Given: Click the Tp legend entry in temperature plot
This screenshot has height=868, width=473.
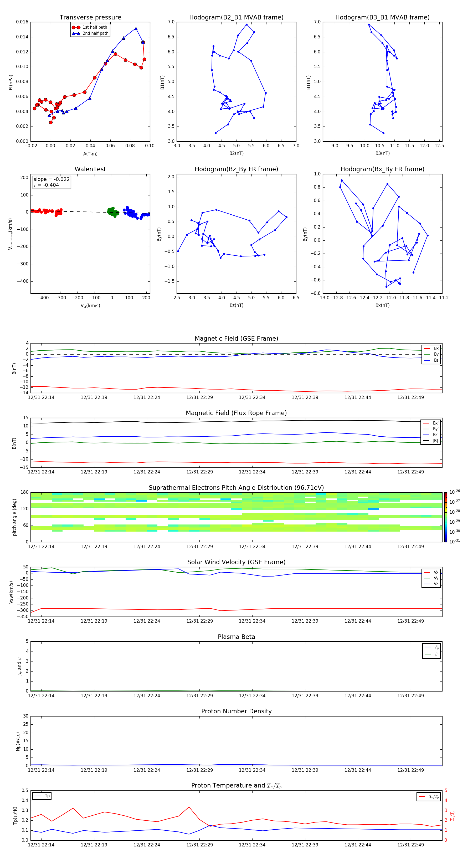Looking at the screenshot, I should 42,796.
